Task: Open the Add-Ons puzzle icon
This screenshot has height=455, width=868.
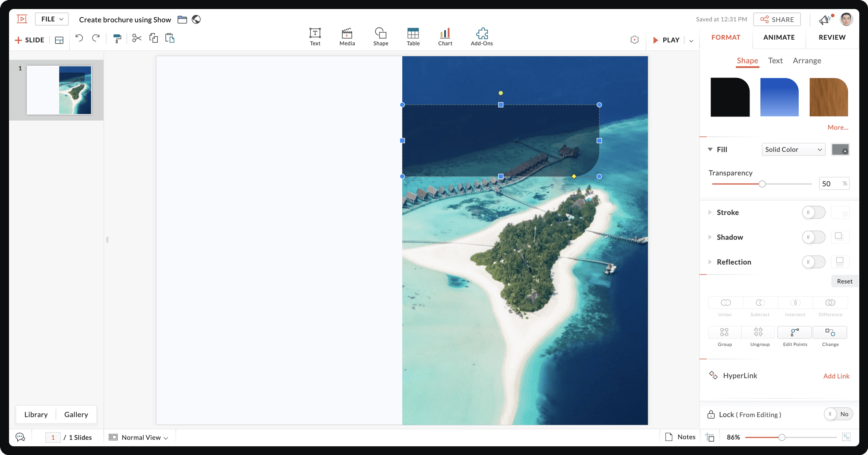Action: pos(481,37)
